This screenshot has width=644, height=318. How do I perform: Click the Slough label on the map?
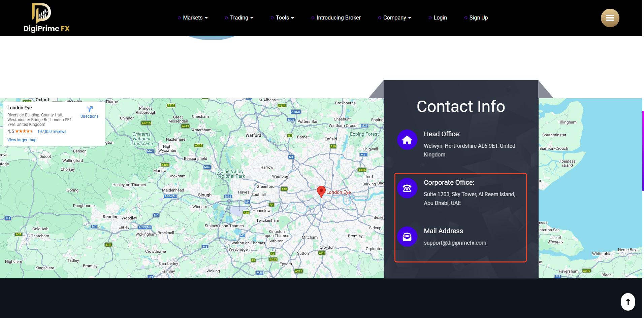point(205,195)
